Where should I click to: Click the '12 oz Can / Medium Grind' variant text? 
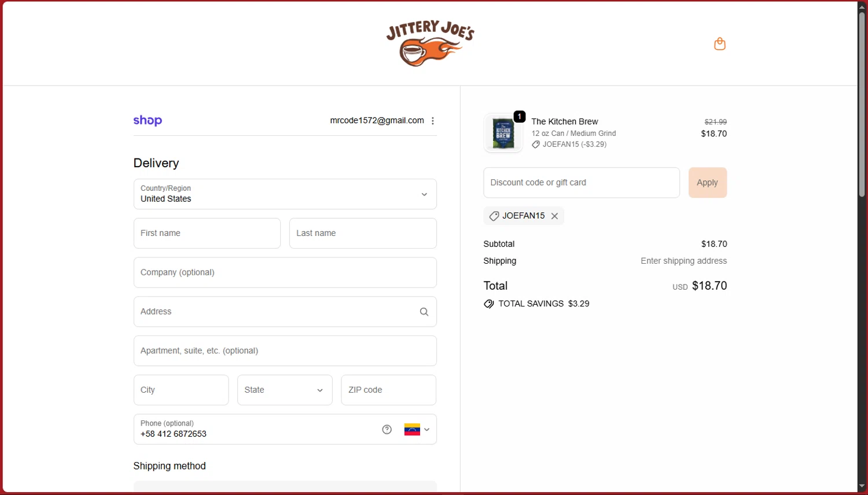tap(573, 134)
